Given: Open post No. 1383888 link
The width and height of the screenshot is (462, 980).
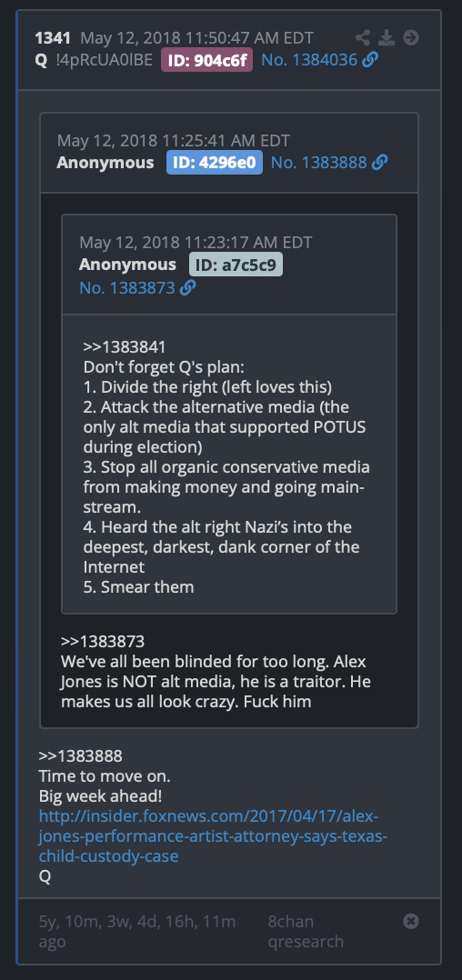Looking at the screenshot, I should click(319, 163).
